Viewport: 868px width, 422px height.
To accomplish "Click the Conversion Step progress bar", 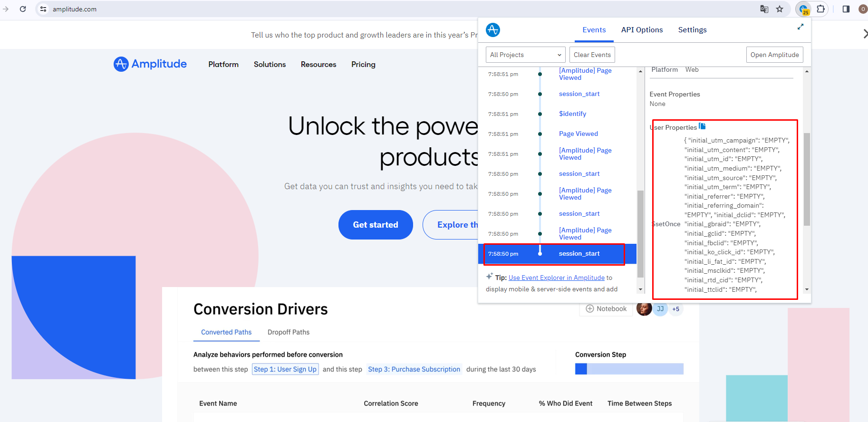I will point(629,369).
